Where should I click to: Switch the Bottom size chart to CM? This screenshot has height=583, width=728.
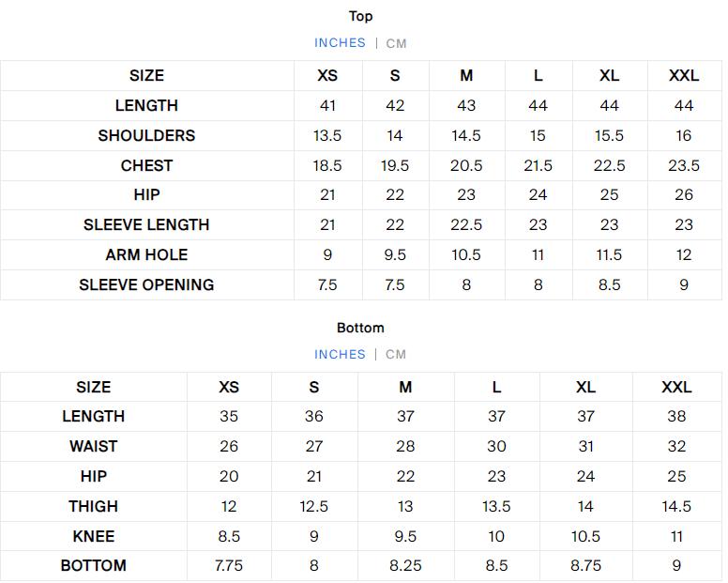396,355
